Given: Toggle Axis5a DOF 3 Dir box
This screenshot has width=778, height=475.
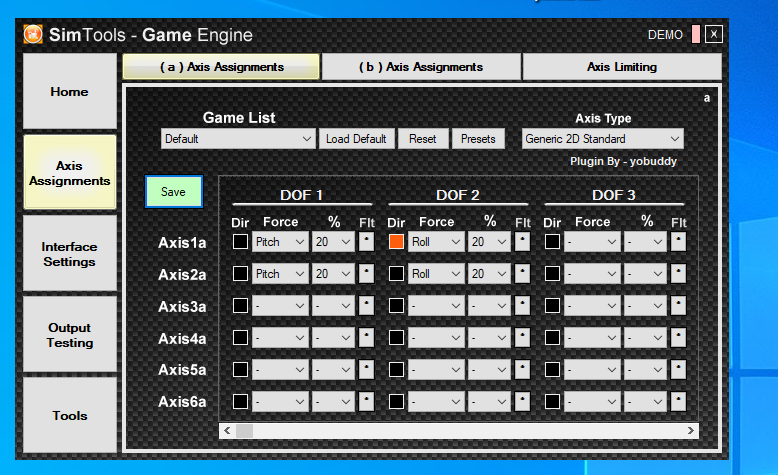Looking at the screenshot, I should click(x=552, y=369).
